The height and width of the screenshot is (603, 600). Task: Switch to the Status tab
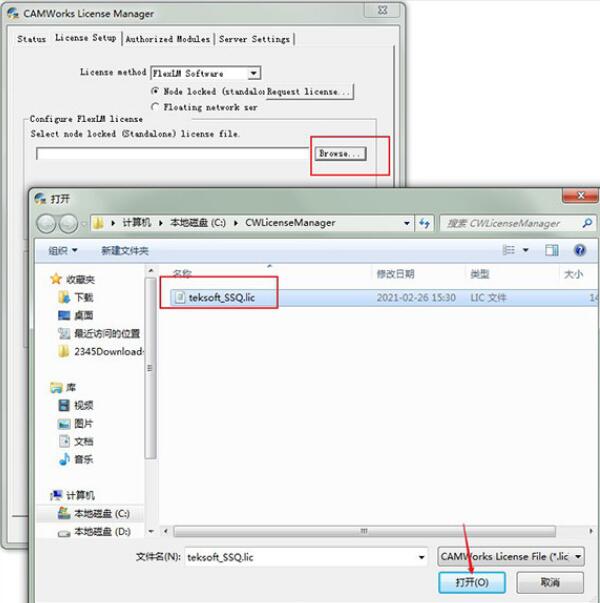tap(31, 39)
